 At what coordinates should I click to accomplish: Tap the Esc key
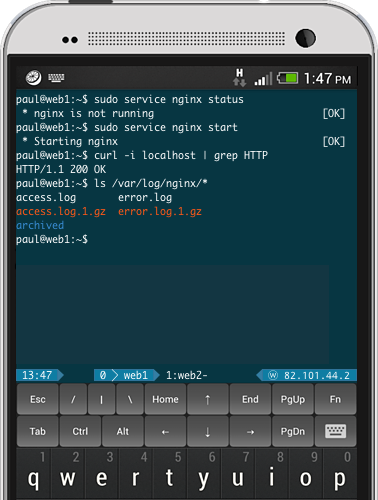[x=38, y=399]
